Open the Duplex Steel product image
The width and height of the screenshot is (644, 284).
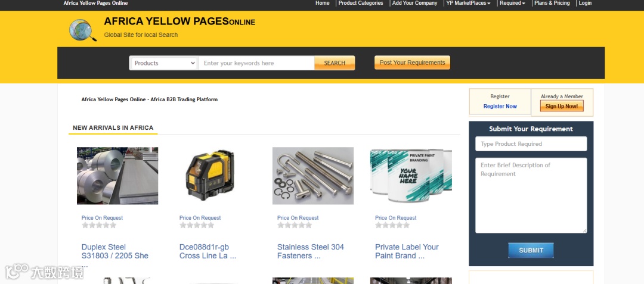pos(117,176)
